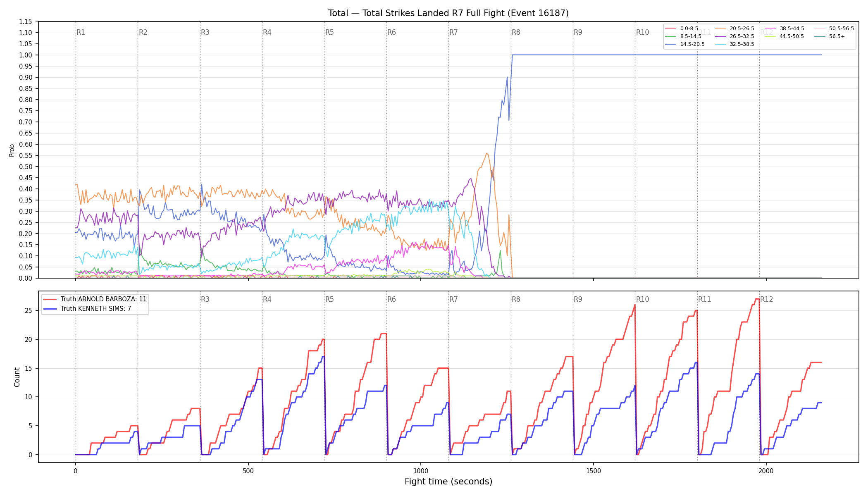Click the 1000 tick on the time axis
868x496 pixels.
[421, 471]
